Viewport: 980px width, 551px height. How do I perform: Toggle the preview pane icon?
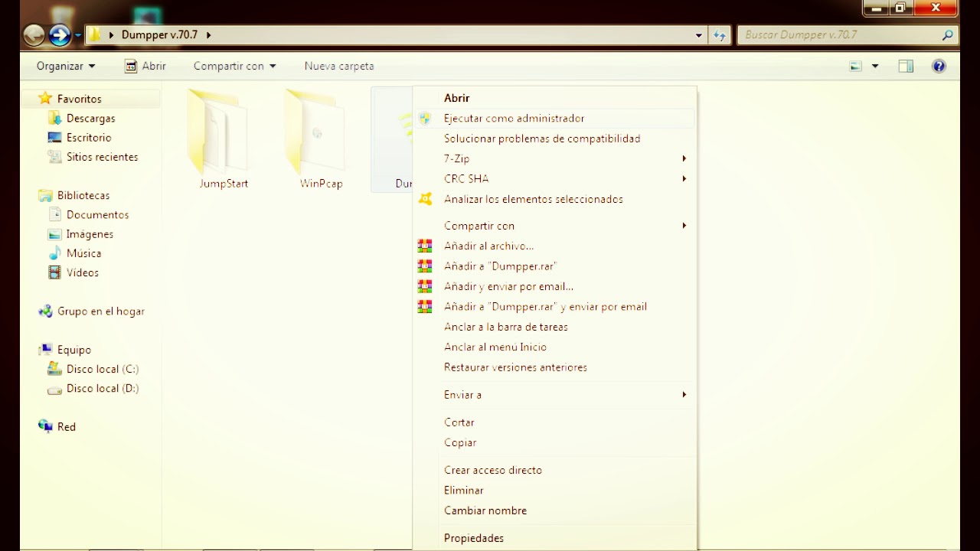point(906,67)
